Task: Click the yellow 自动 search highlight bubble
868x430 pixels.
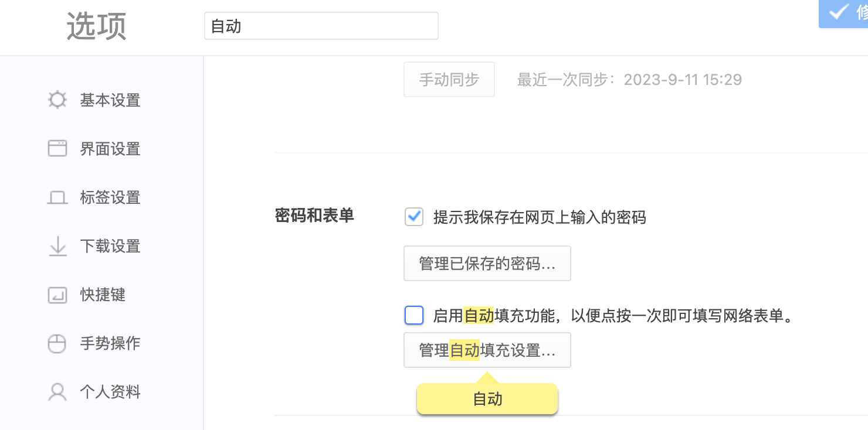Action: click(487, 400)
